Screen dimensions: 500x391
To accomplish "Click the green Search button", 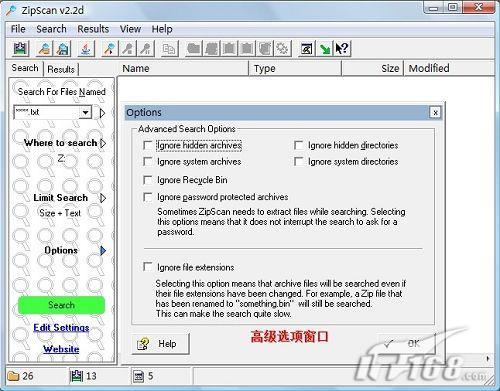I will pyautogui.click(x=61, y=305).
